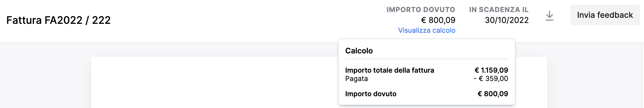644x108 pixels.
Task: Select the Pagata line in calculation
Action: tap(356, 79)
